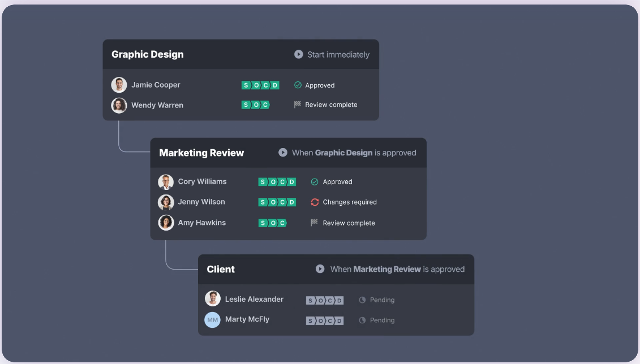Click Wendy Warren's review complete flag icon
The width and height of the screenshot is (640, 364).
298,105
